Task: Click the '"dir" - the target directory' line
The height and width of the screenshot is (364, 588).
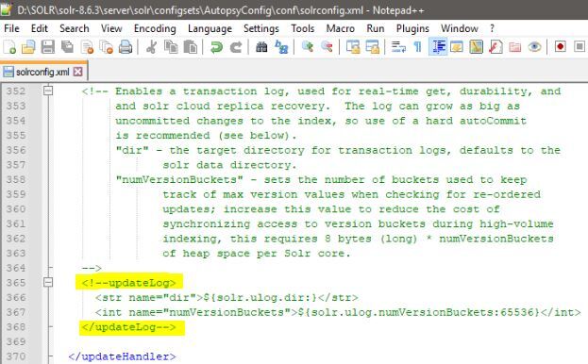Action: pos(338,150)
